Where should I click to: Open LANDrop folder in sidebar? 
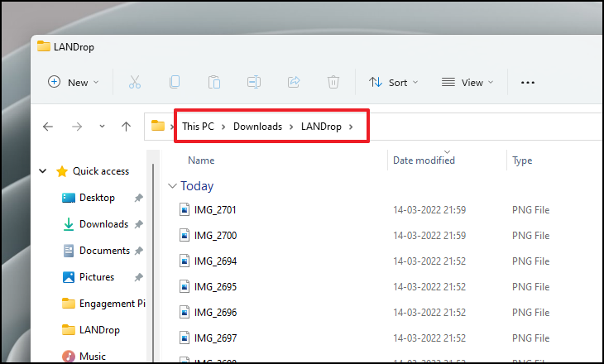click(99, 330)
